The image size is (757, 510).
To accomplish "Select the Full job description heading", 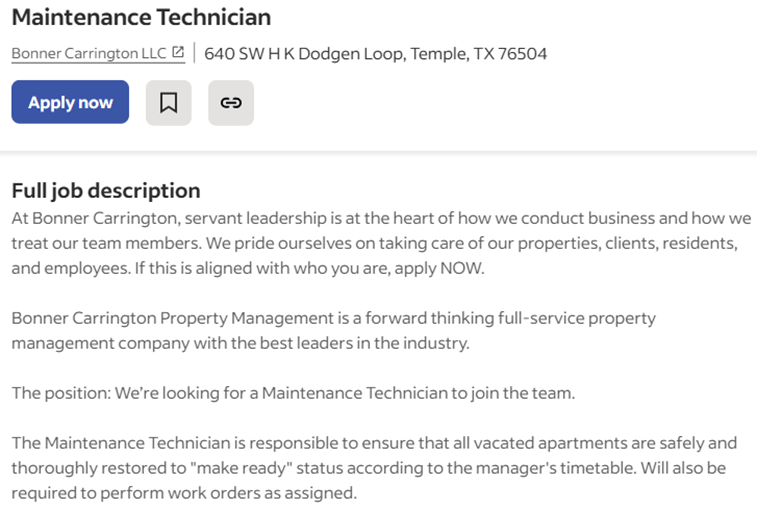I will (106, 191).
